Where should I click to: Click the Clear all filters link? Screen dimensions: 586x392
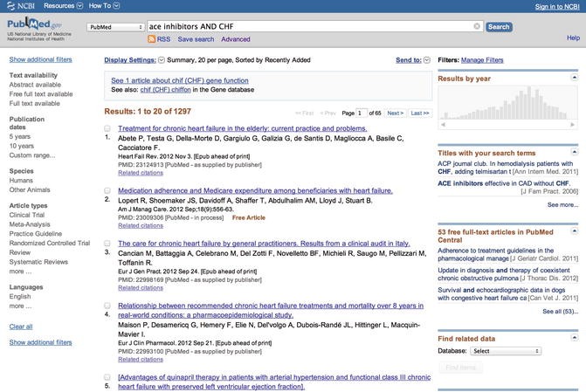(21, 327)
